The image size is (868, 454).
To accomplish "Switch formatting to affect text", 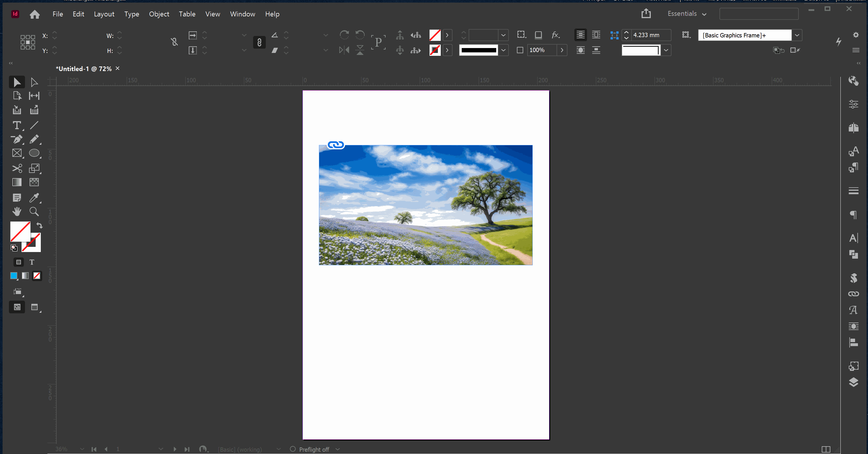I will tap(32, 262).
